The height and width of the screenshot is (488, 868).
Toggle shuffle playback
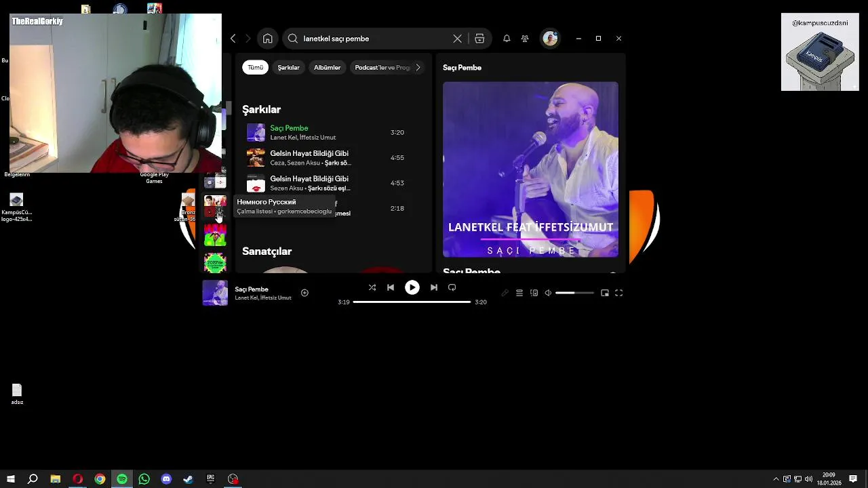372,287
